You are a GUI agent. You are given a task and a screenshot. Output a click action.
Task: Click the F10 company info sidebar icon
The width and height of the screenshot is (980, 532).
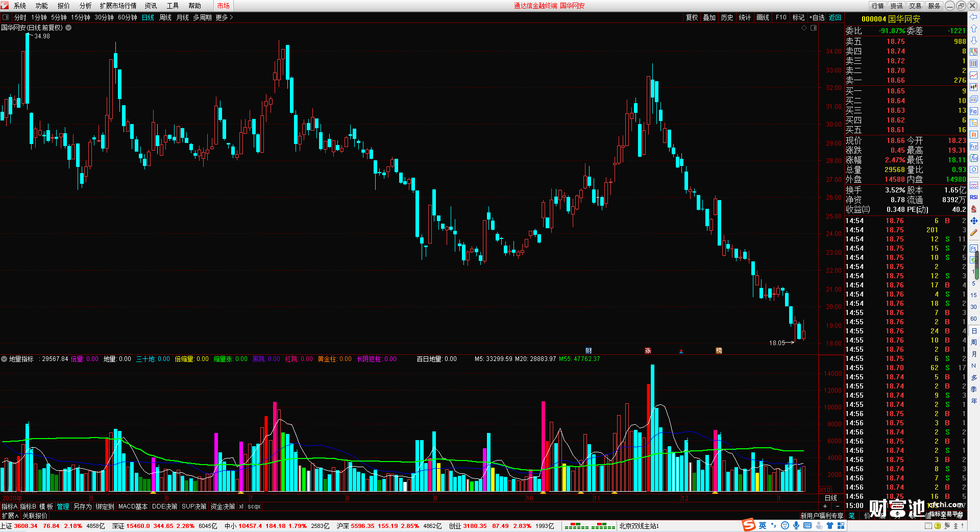[973, 111]
